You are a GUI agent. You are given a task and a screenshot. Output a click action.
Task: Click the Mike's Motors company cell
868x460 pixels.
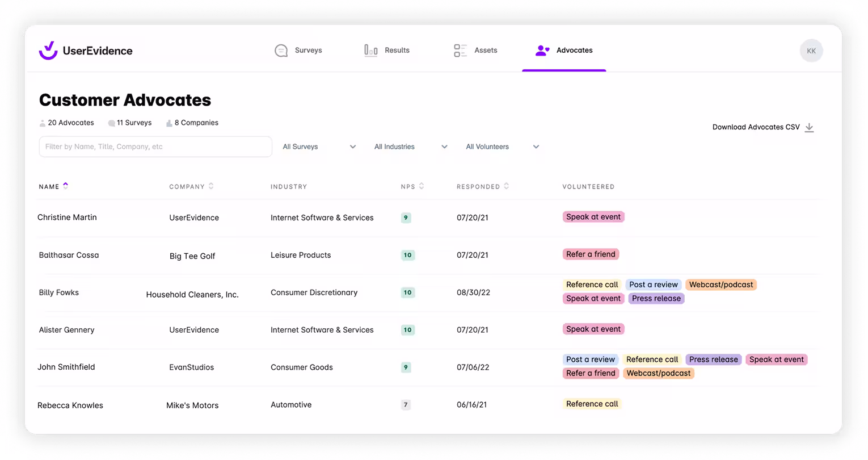point(192,405)
